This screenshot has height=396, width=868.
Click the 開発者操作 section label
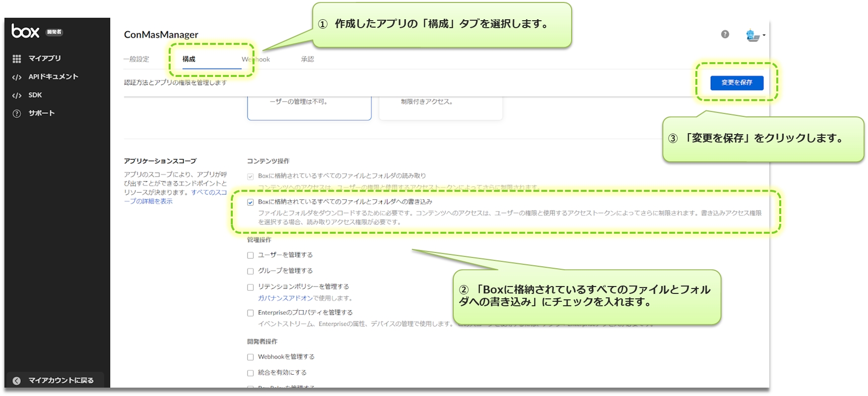click(262, 342)
